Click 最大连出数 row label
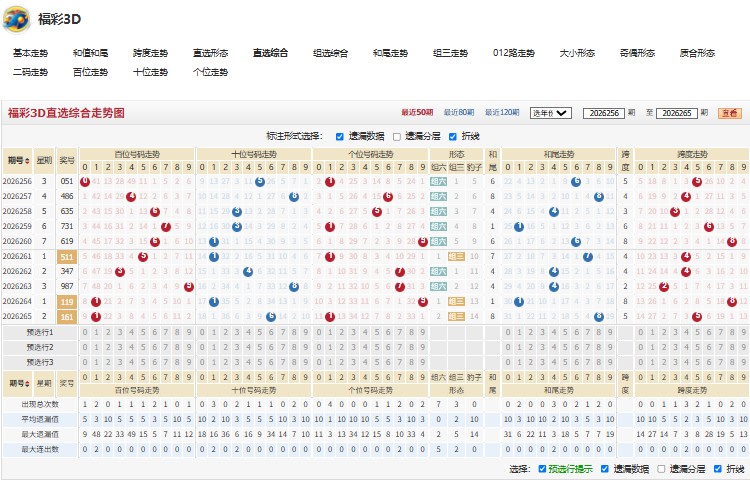This screenshot has height=482, width=750. pos(40,449)
